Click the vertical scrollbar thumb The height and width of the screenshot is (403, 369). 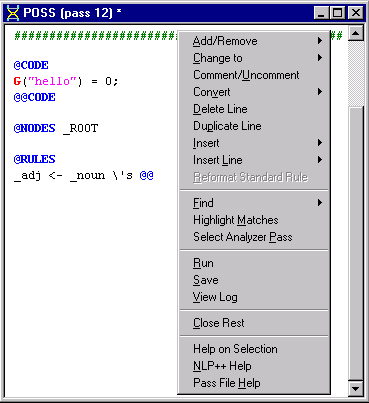355,243
